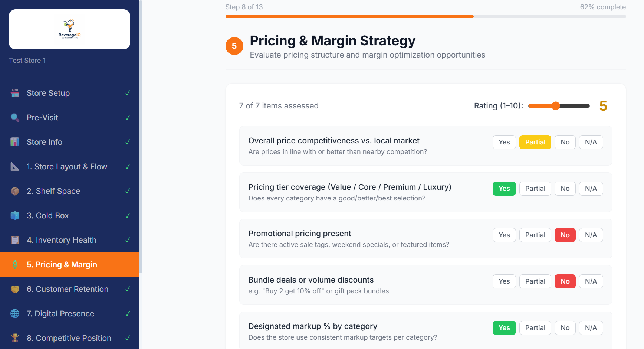
Task: Open the Inventory Health section
Action: (x=62, y=240)
